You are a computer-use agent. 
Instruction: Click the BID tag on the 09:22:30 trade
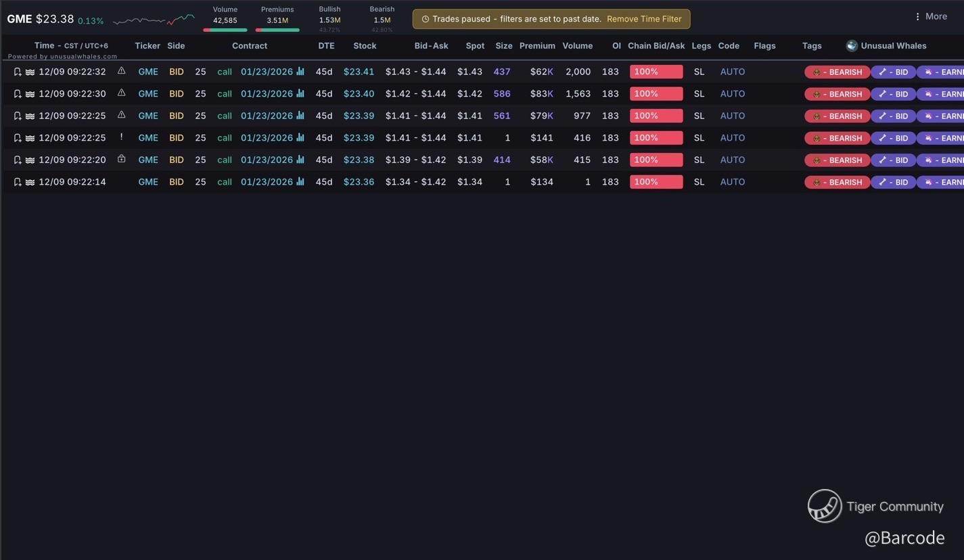893,94
